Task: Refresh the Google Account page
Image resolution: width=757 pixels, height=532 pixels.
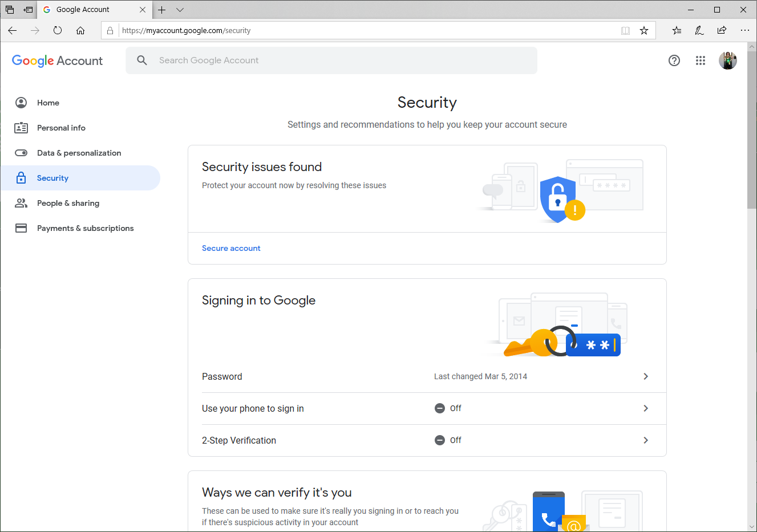Action: tap(58, 31)
